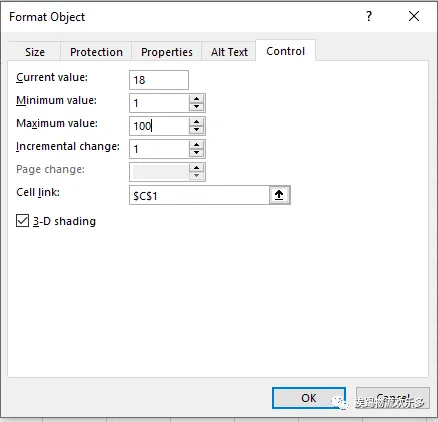Viewport: 438px width, 422px height.
Task: Switch to the Size tab
Action: [x=35, y=52]
